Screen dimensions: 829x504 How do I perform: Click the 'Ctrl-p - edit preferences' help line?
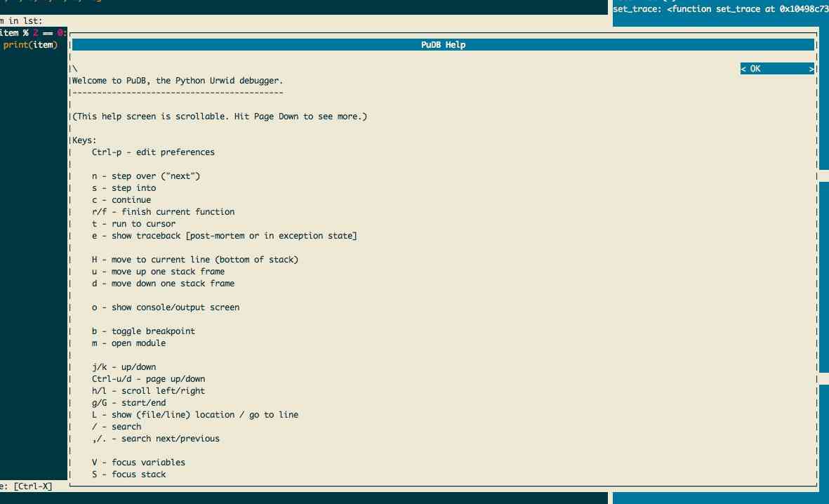pos(153,152)
